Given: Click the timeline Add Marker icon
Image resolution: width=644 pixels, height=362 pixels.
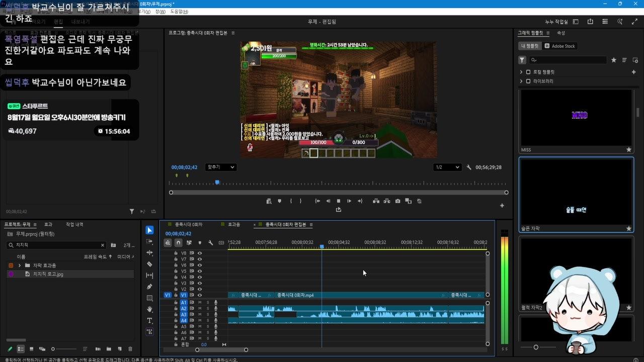Looking at the screenshot, I should point(200,243).
